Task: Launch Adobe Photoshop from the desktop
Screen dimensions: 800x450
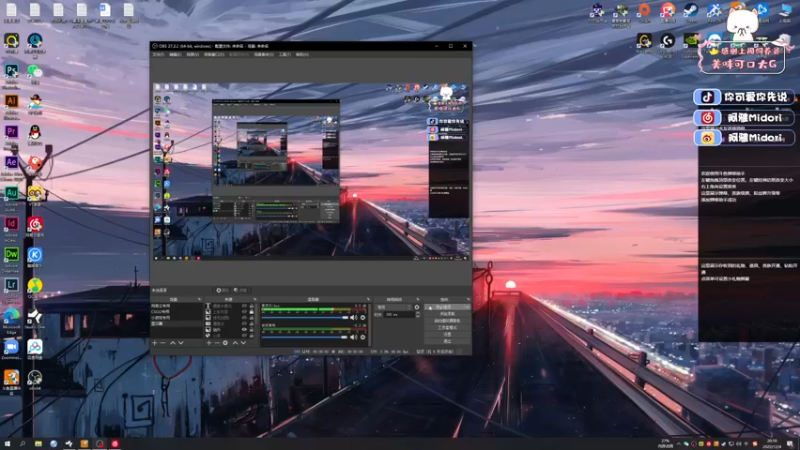Action: click(x=11, y=70)
